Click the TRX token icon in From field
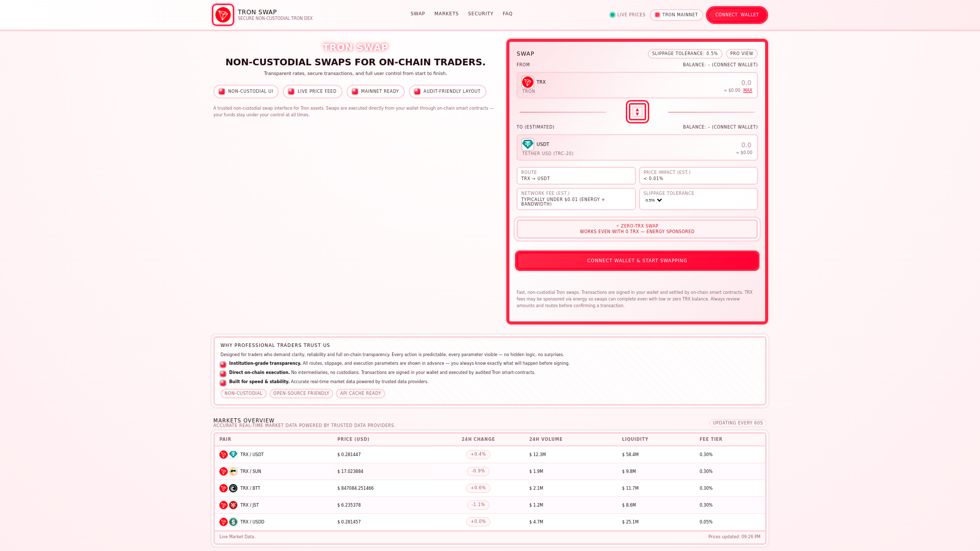 click(x=528, y=82)
